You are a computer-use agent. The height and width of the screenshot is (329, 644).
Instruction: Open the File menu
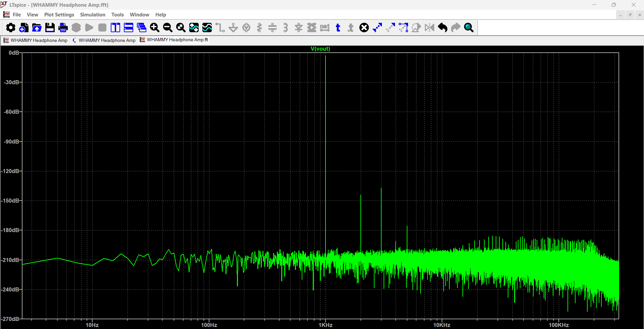coord(17,15)
